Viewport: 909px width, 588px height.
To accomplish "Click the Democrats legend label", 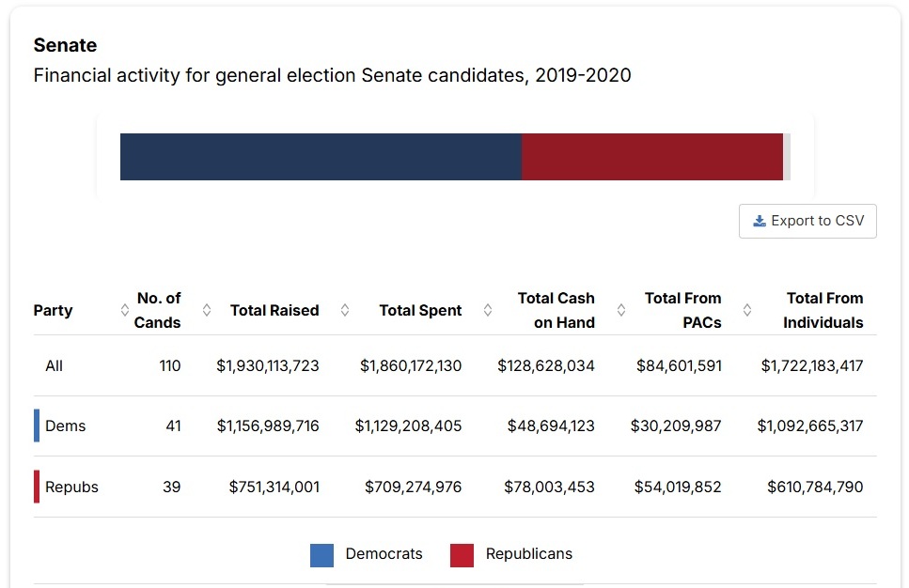I will [x=384, y=554].
